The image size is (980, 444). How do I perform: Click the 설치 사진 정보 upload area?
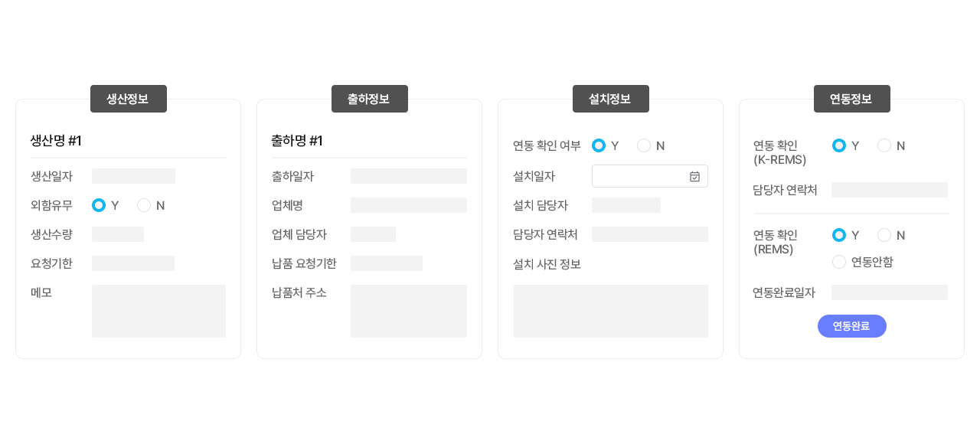(x=610, y=311)
